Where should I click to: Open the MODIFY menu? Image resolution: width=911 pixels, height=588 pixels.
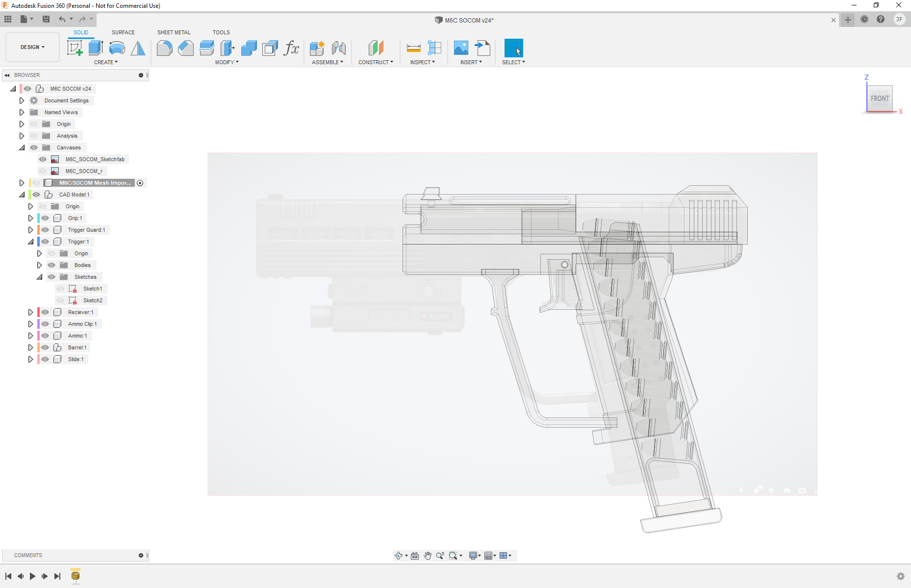(227, 62)
